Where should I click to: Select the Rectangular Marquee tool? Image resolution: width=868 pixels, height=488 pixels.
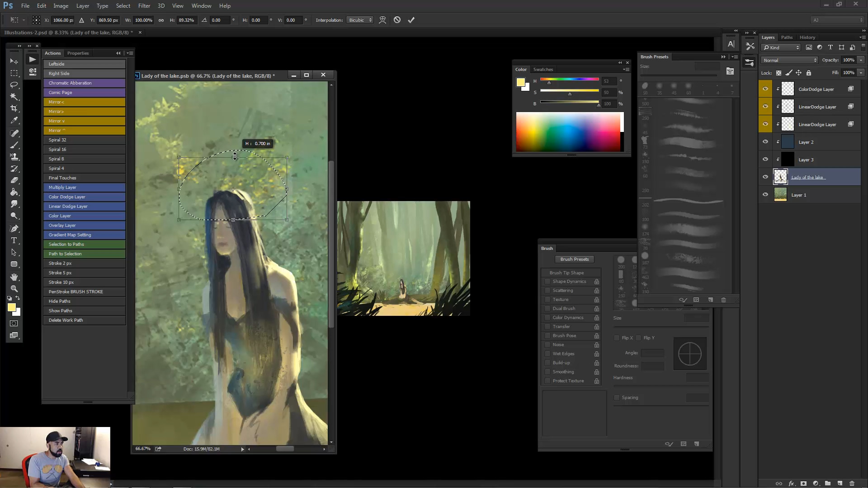coord(14,73)
